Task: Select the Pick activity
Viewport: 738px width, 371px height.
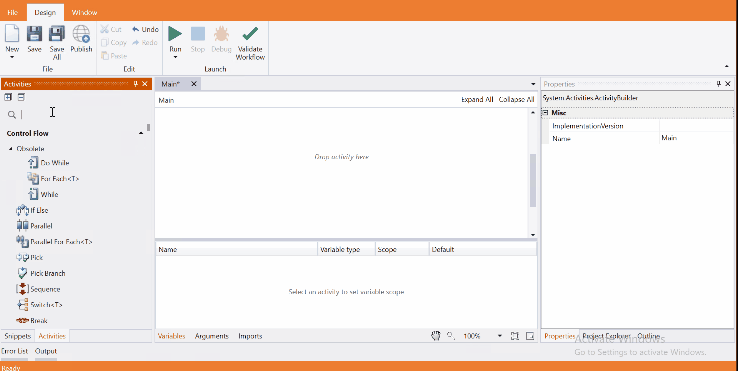Action: click(x=29, y=257)
